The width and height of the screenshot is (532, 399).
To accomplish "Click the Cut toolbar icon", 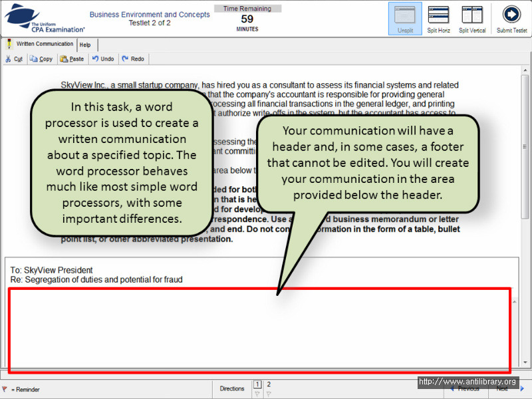I will [8, 59].
